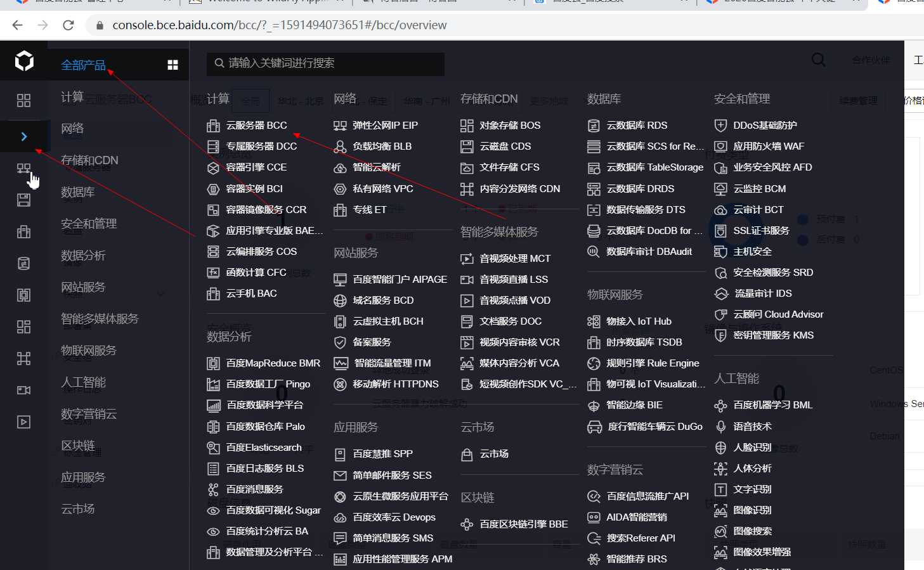Click the dashboard grid icon in left rail
The image size is (924, 570).
[x=23, y=100]
